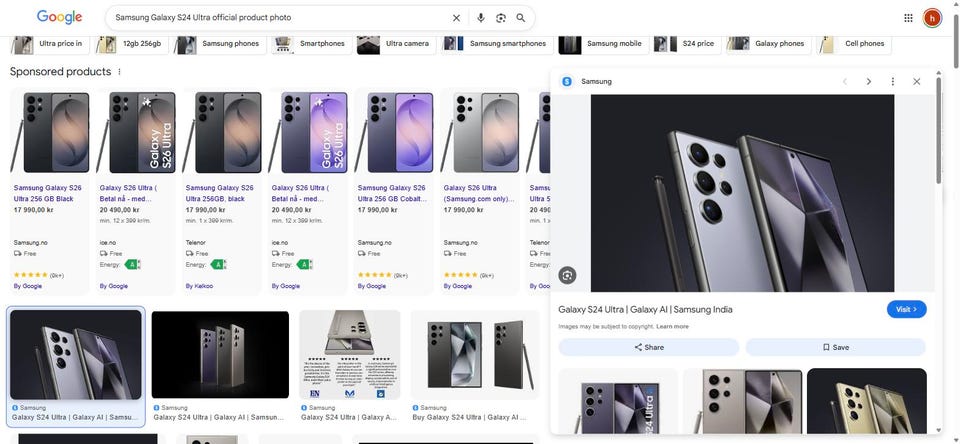Open Samsung Galaxy S26 Ultra 256 GB Black listing
This screenshot has width=960, height=444.
(48, 193)
